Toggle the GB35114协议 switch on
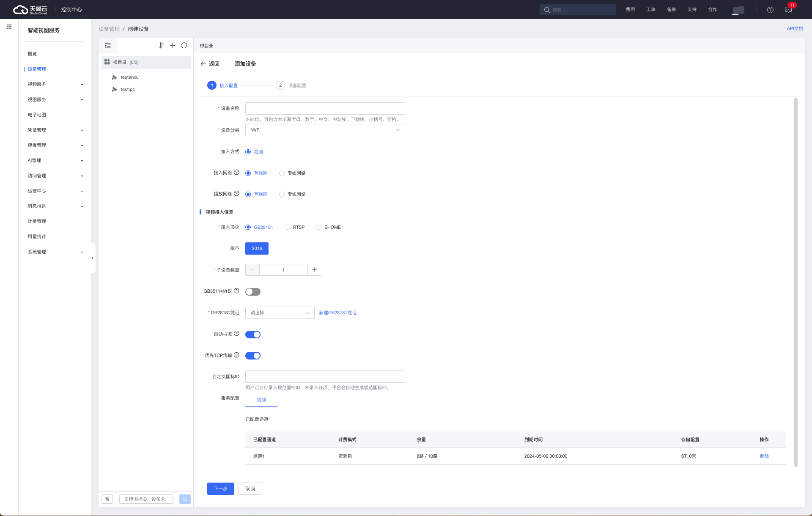Screen dimensions: 812x516 click(253, 292)
